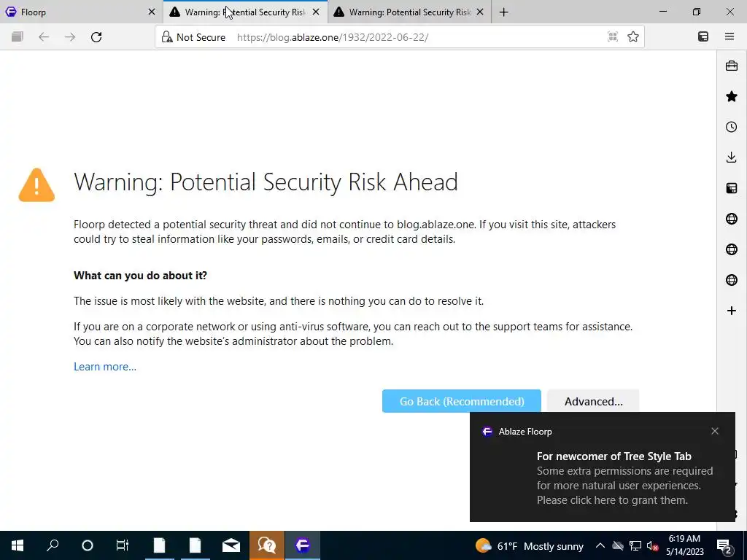Switch to the Floorp tab
Screen dimensions: 747x560
pos(82,12)
